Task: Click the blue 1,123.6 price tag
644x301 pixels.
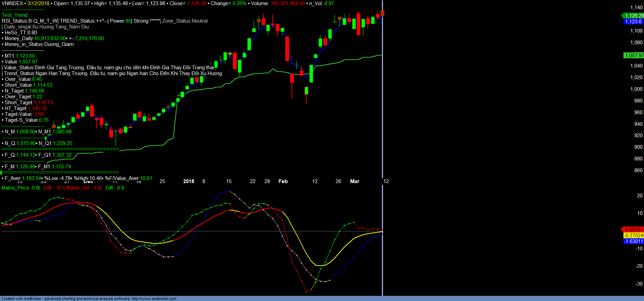Action: [x=633, y=22]
